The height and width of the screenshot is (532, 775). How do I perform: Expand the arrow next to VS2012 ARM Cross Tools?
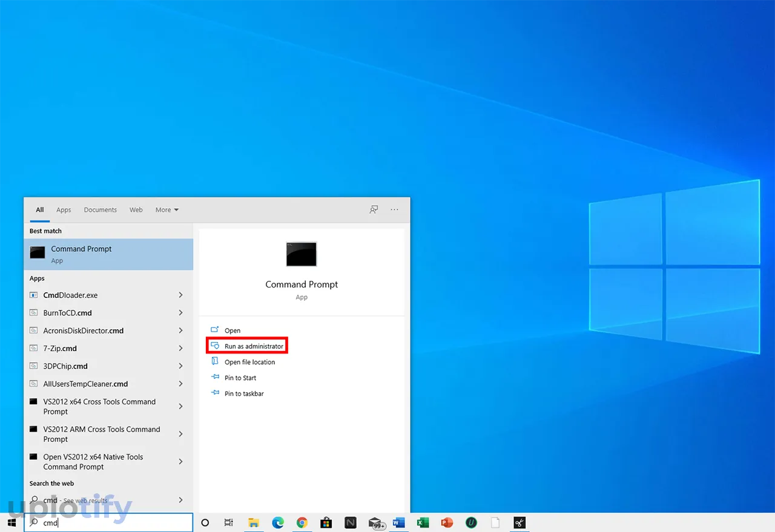click(x=180, y=434)
